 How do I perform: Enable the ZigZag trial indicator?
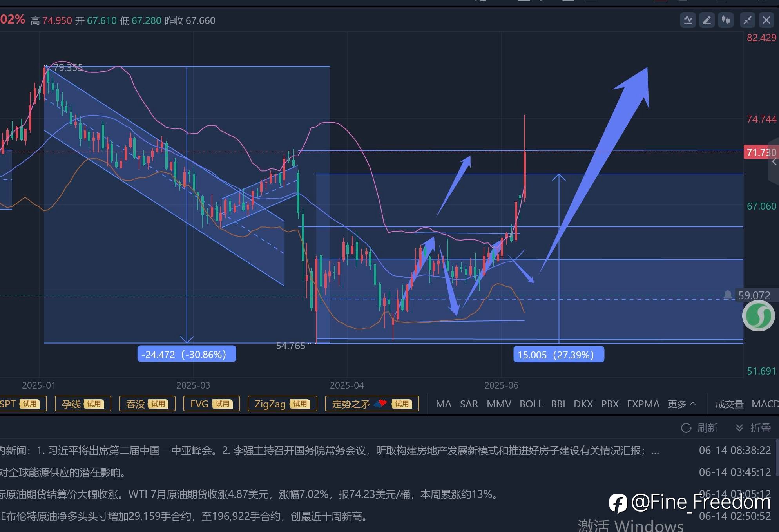coord(283,404)
